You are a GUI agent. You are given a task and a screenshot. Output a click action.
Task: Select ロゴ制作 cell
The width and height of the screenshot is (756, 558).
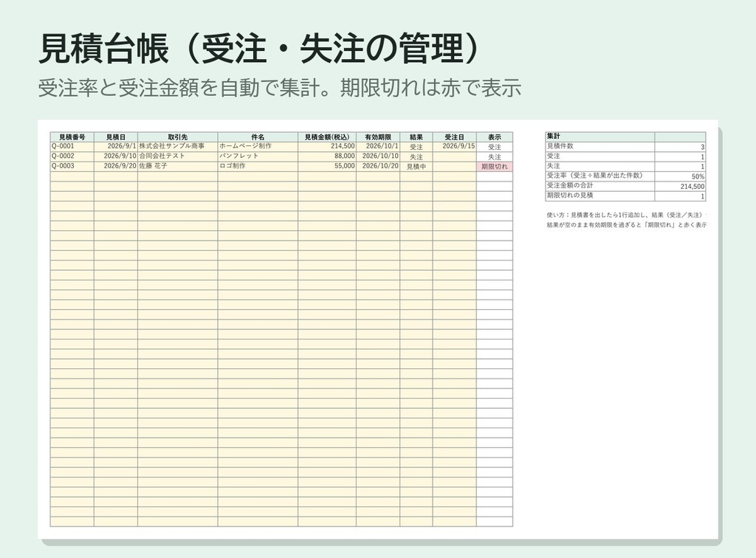[x=258, y=166]
